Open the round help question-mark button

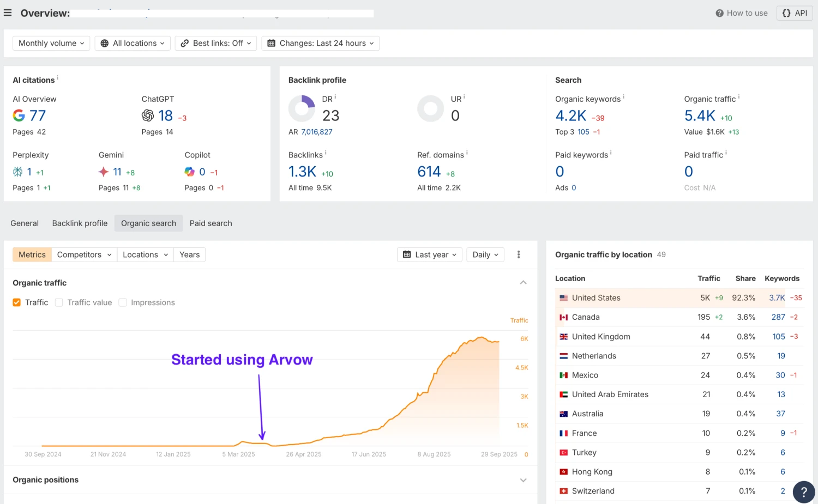pos(803,491)
